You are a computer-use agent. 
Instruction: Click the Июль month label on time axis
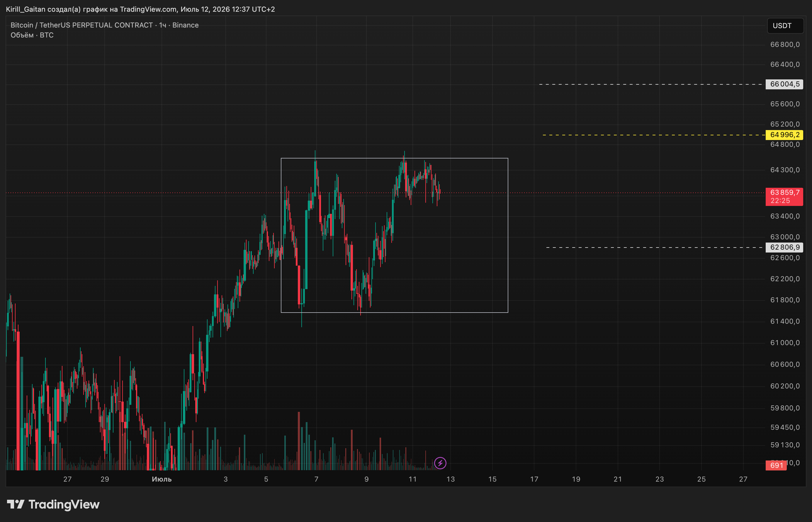162,479
